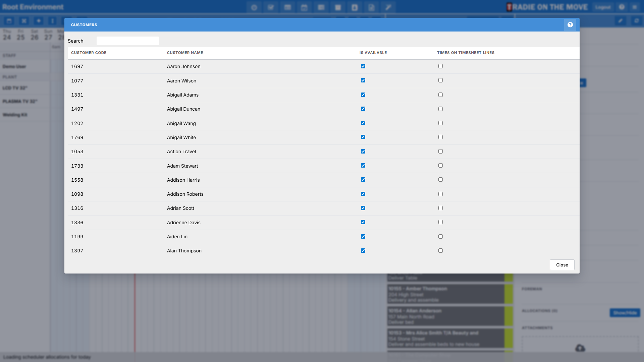Viewport: 644px width, 362px height.
Task: Uncheck Is Available for Abigail Duncan
Action: point(363,109)
